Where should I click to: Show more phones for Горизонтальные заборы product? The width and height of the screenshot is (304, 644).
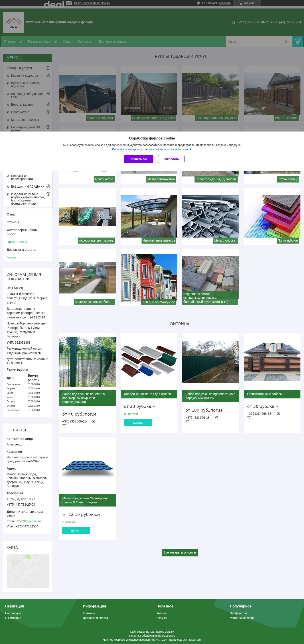(x=279, y=414)
